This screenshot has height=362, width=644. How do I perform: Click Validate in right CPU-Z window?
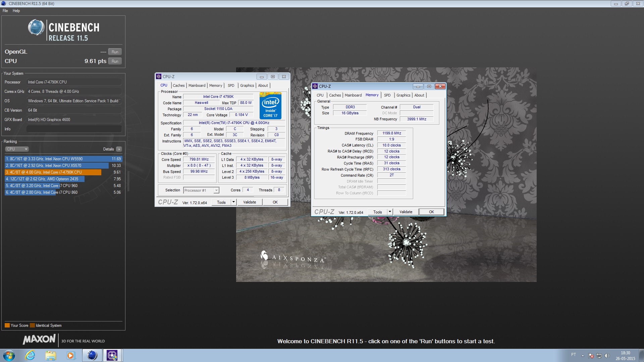coord(406,212)
